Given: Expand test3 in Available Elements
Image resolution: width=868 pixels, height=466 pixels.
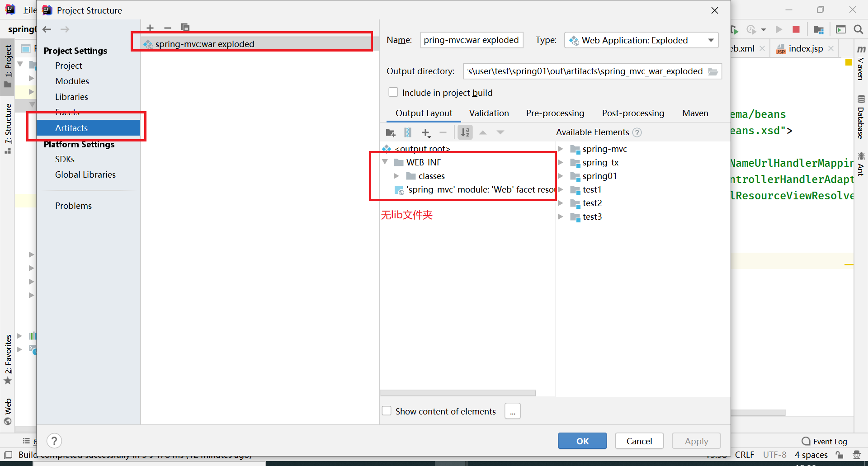Looking at the screenshot, I should pos(561,217).
